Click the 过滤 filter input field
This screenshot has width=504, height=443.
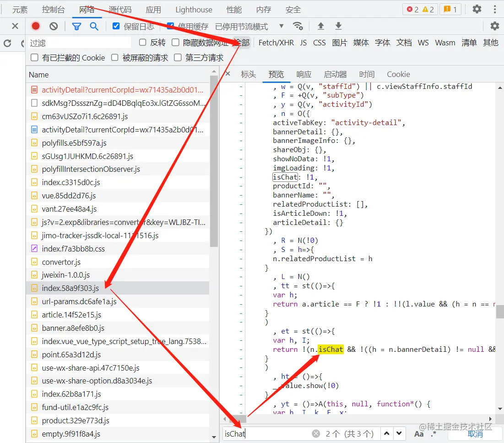click(79, 43)
